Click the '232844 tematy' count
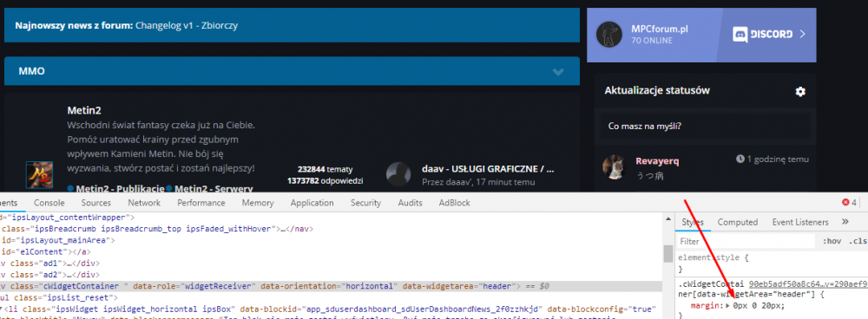The width and height of the screenshot is (868, 319). click(325, 170)
